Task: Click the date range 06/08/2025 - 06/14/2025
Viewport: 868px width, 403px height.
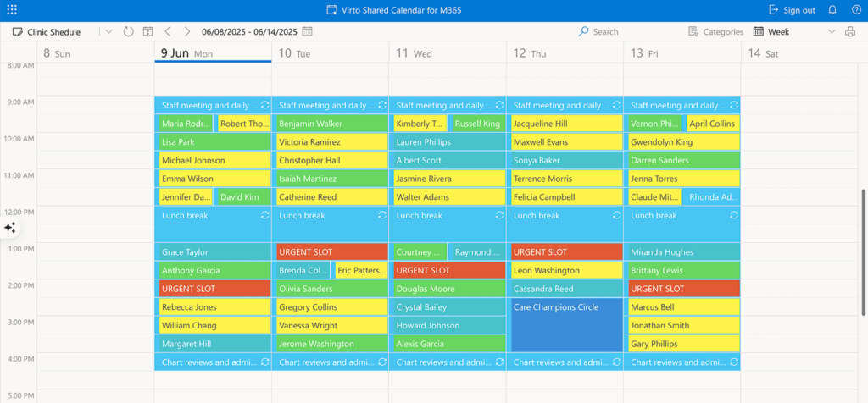Action: (x=250, y=32)
